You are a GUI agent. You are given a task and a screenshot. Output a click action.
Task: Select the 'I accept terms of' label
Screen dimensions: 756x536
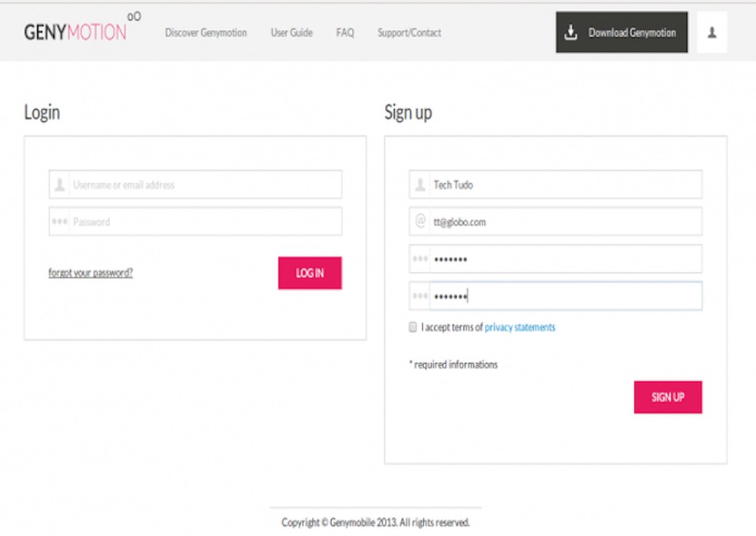[452, 327]
